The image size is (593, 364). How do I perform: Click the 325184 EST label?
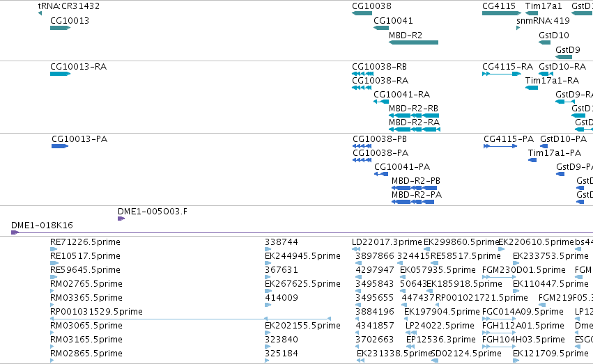pos(282,354)
